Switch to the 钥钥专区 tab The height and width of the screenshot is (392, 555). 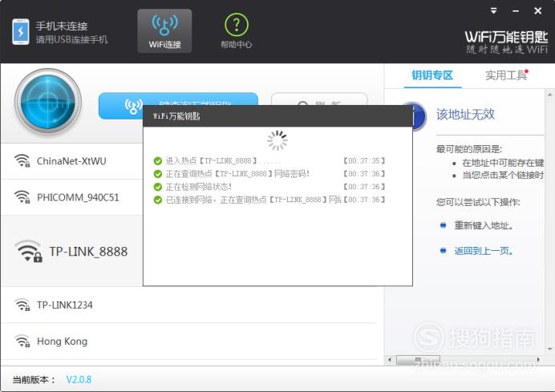432,75
